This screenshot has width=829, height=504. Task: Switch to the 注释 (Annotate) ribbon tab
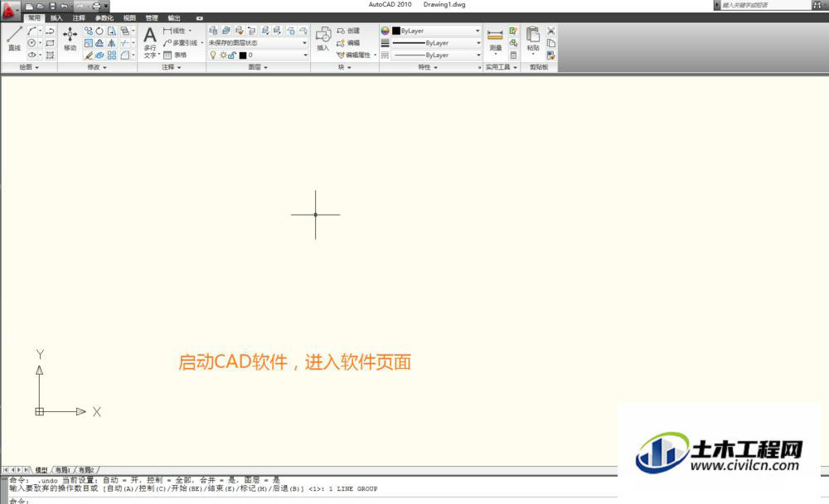(79, 18)
